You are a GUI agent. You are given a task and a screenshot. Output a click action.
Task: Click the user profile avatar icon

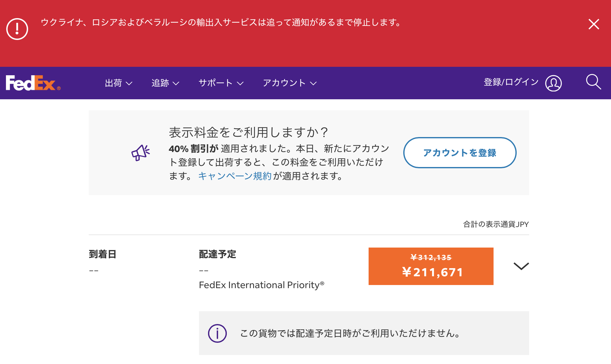[x=554, y=83]
